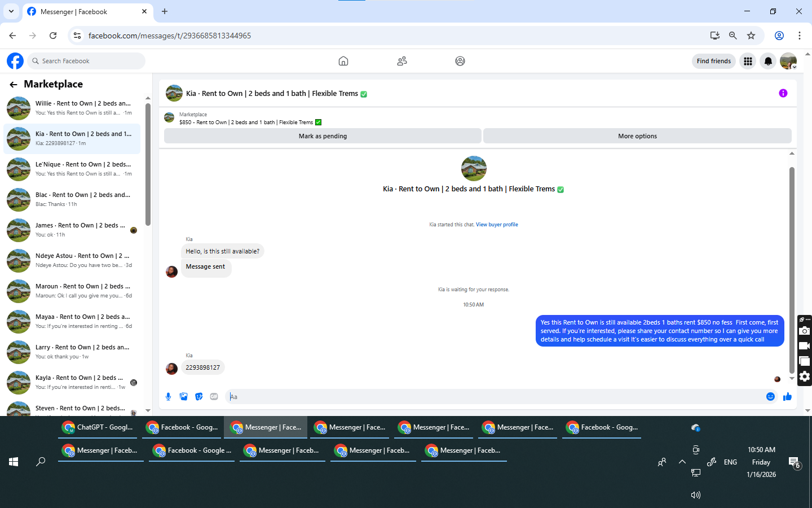812x508 pixels.
Task: Open Chrome profile icon
Action: (779, 36)
